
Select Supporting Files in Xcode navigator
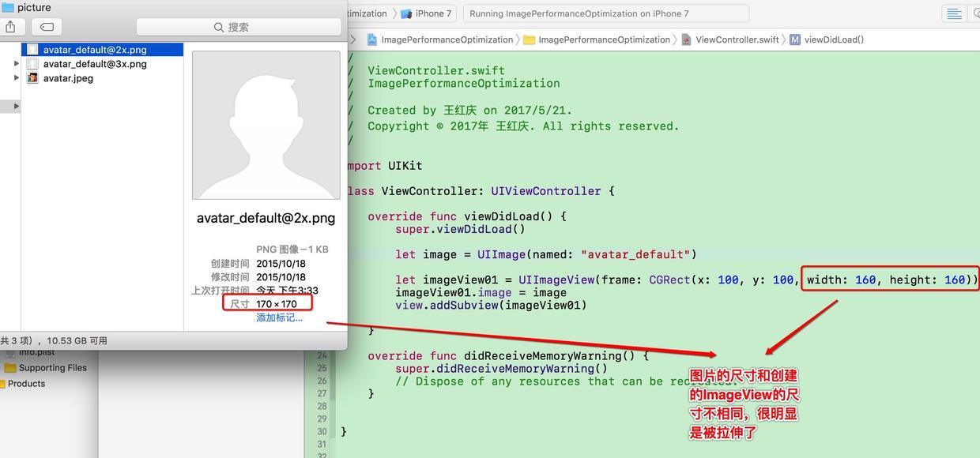[x=53, y=368]
